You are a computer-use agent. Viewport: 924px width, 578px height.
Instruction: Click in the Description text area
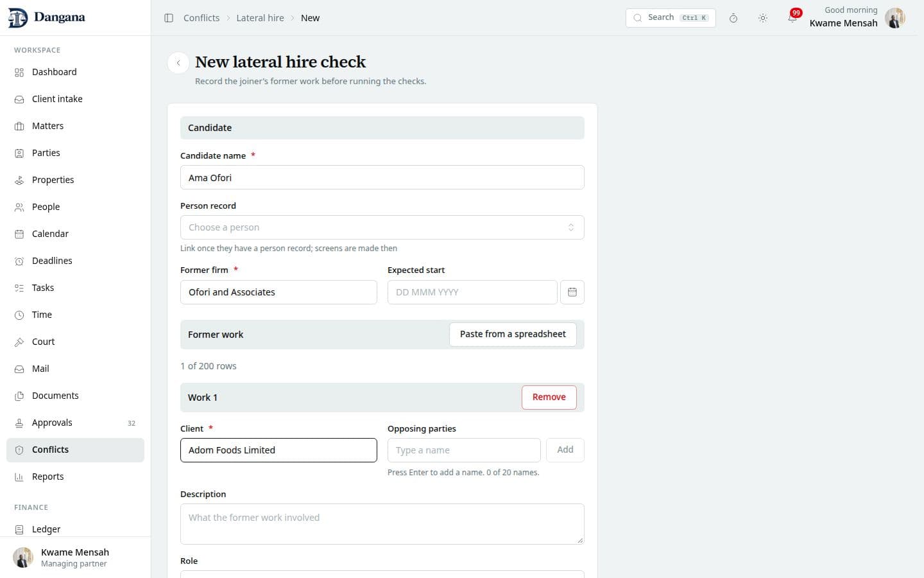(382, 524)
